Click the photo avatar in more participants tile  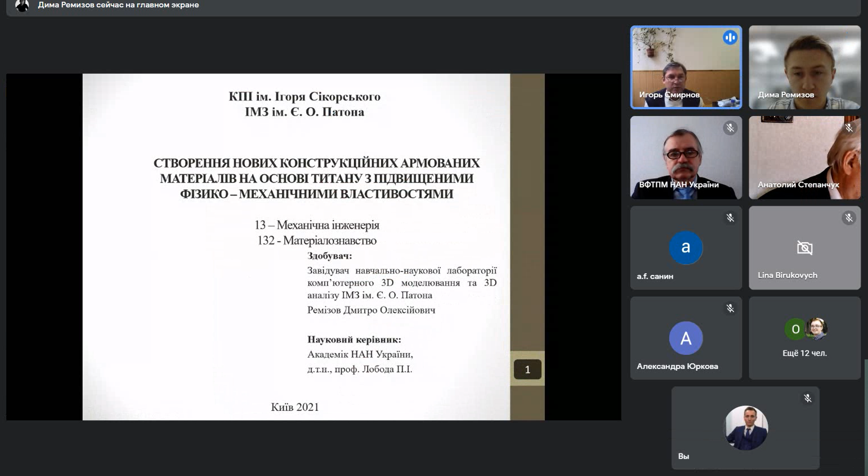[816, 329]
